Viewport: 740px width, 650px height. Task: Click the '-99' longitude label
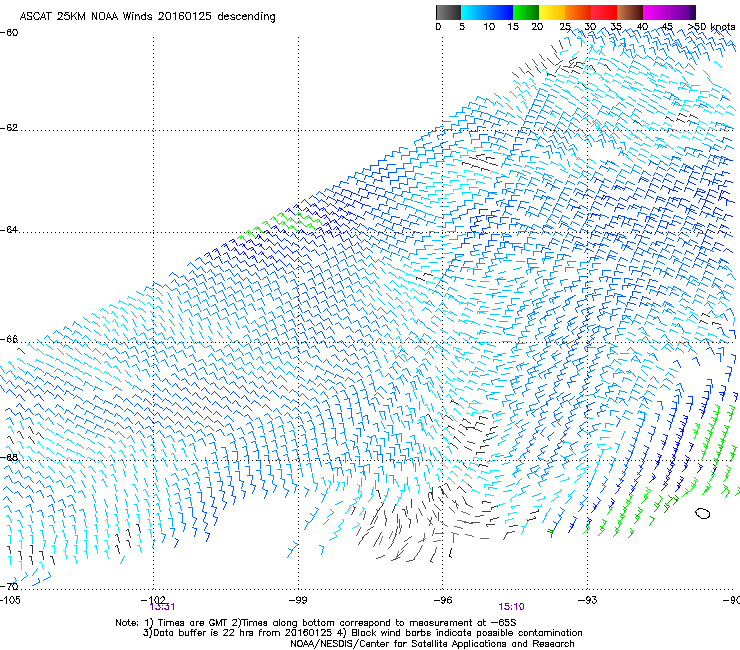coord(298,600)
